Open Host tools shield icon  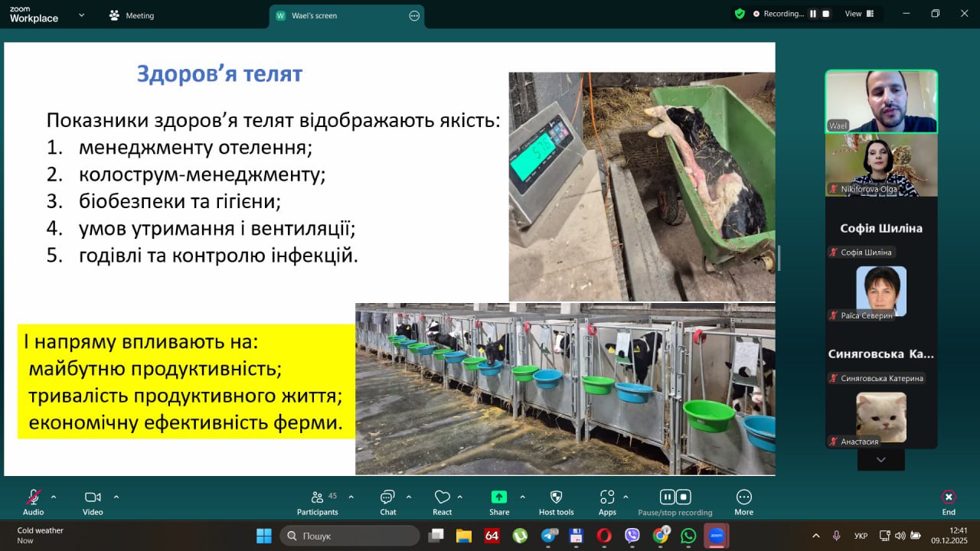tap(556, 497)
